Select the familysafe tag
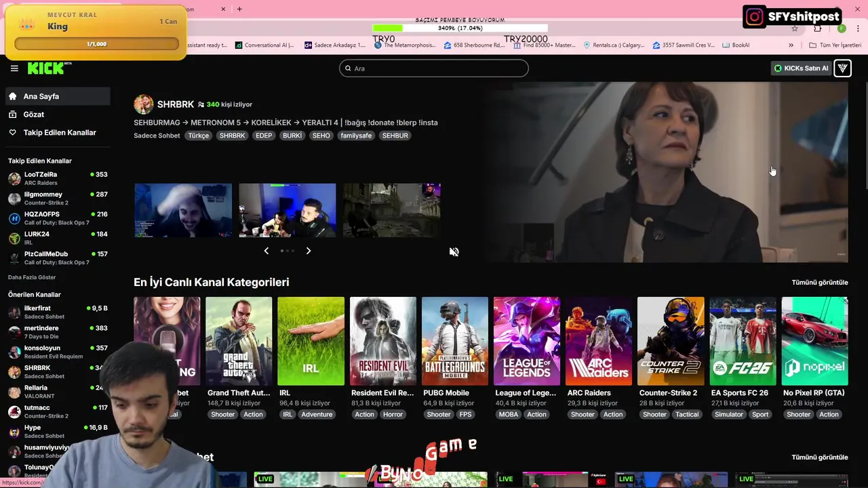This screenshot has height=488, width=868. click(x=356, y=136)
